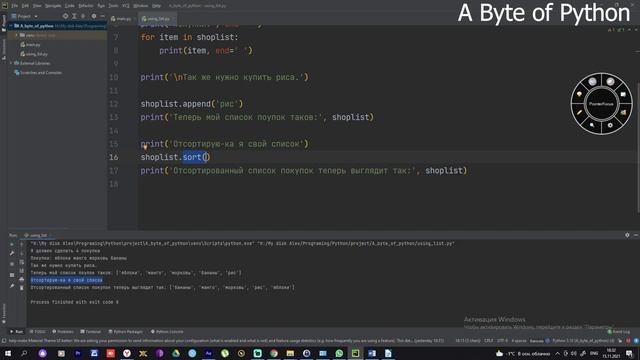Click the Windows Start button
Viewport: 640px width, 360px height.
tap(7, 353)
